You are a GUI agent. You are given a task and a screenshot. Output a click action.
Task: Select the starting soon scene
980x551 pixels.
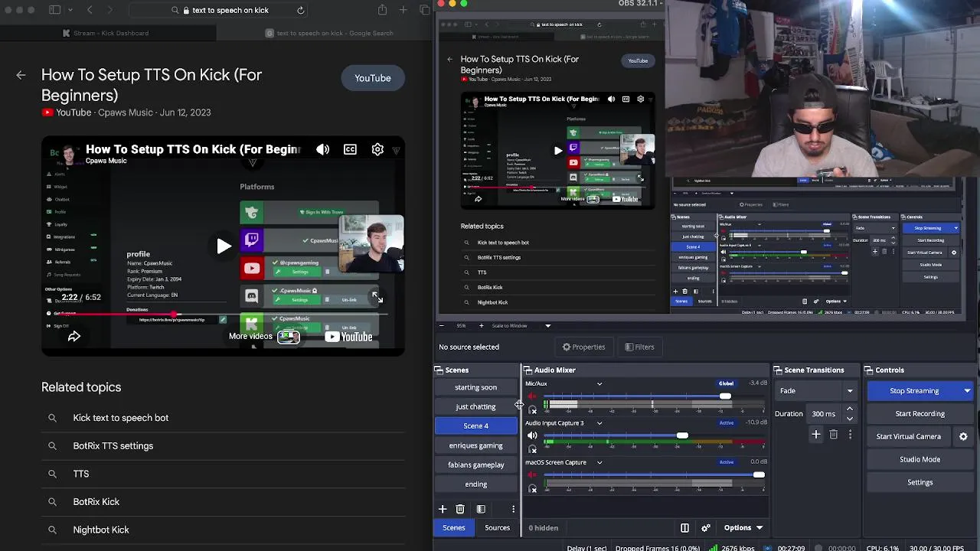click(475, 387)
